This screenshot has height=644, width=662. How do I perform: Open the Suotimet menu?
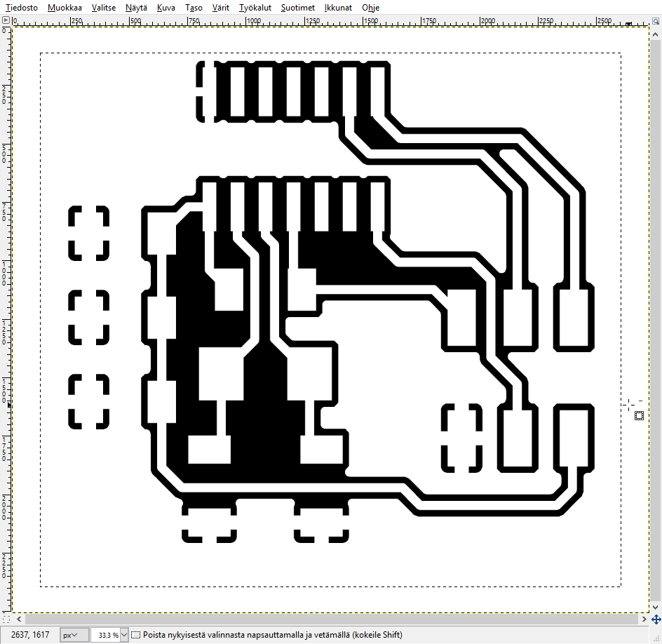coord(298,8)
